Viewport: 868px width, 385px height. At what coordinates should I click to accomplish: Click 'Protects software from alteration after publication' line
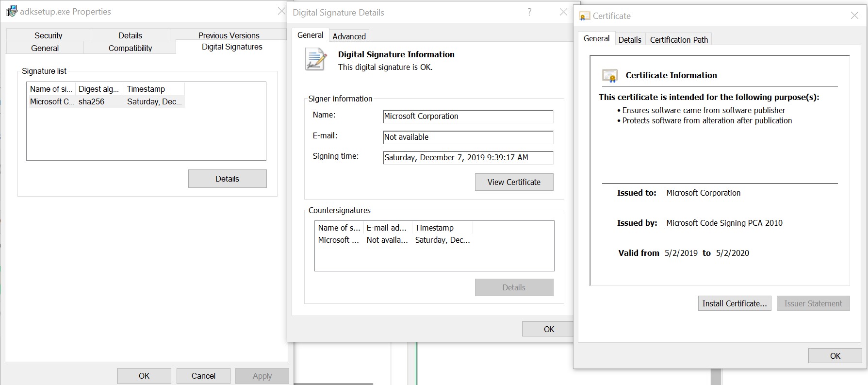click(707, 120)
